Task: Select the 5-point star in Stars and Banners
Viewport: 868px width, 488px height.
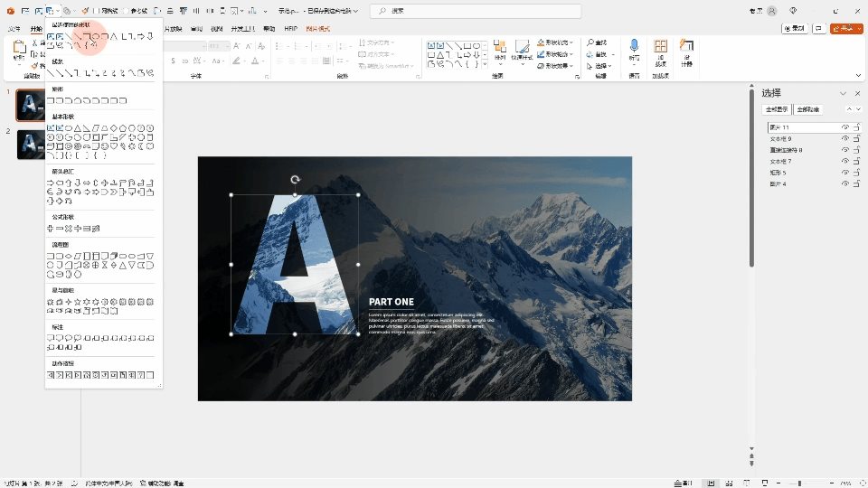Action: click(x=78, y=302)
